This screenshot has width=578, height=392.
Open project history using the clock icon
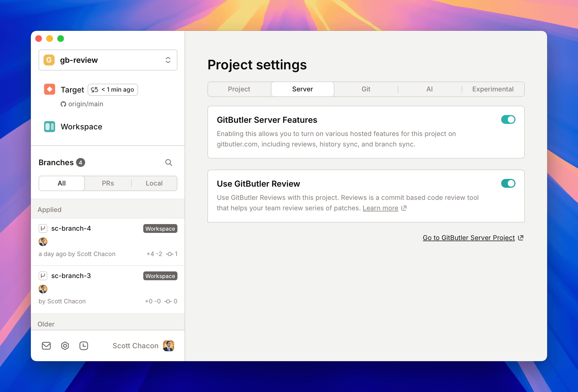click(x=84, y=346)
